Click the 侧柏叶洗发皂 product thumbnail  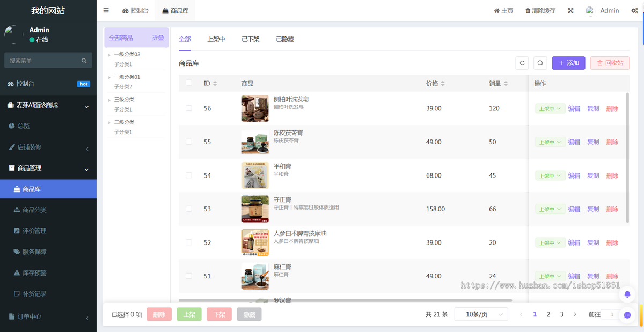pos(255,108)
